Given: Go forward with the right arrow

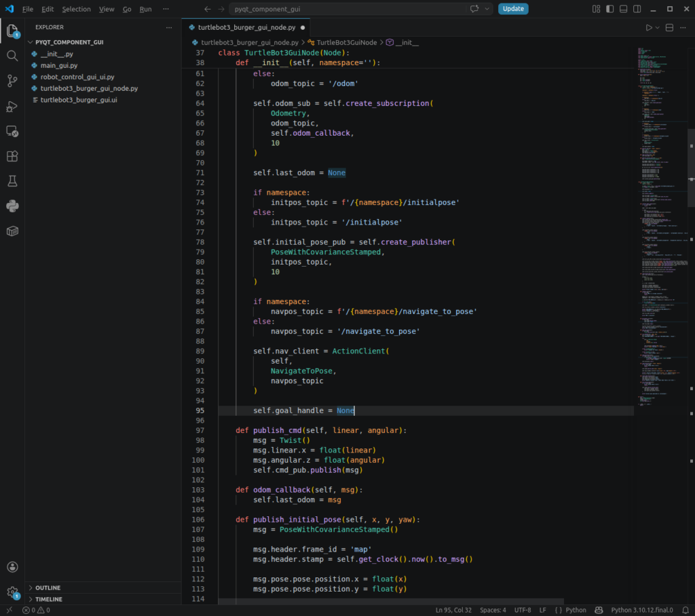Looking at the screenshot, I should click(221, 9).
